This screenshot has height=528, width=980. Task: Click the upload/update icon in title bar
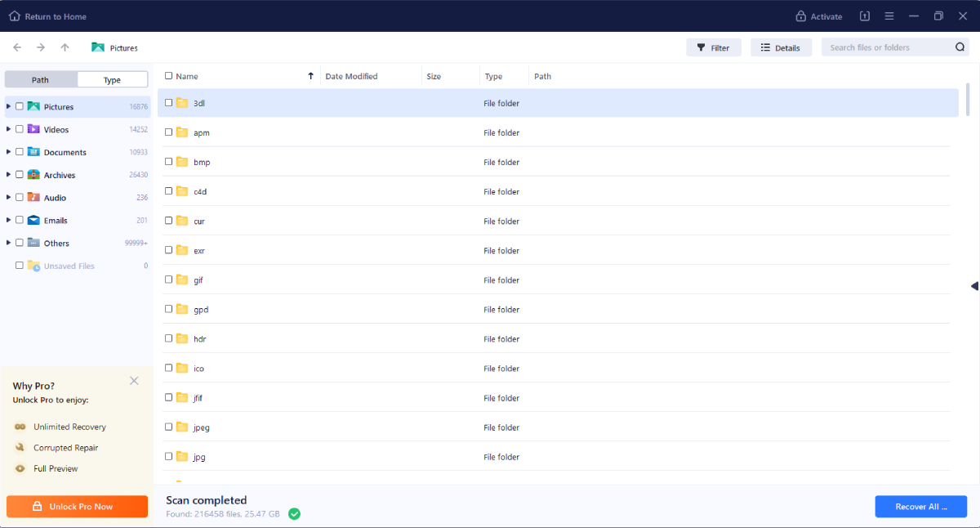coord(865,16)
